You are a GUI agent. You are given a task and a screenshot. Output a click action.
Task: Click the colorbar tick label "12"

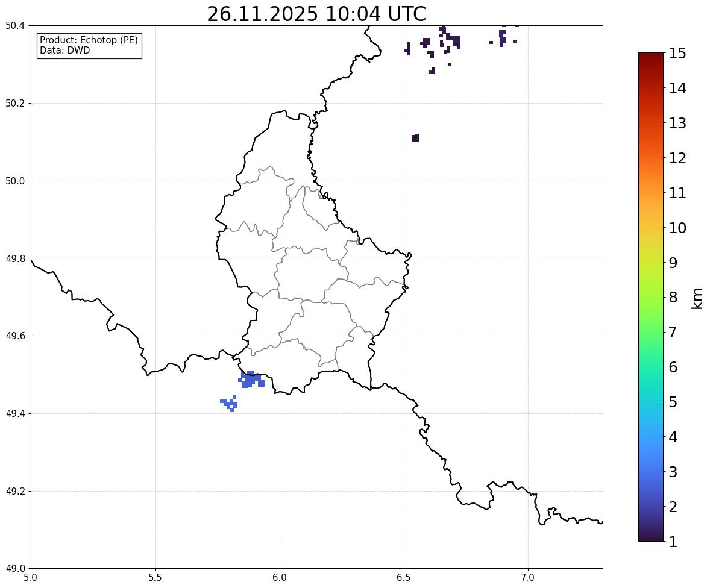point(677,158)
